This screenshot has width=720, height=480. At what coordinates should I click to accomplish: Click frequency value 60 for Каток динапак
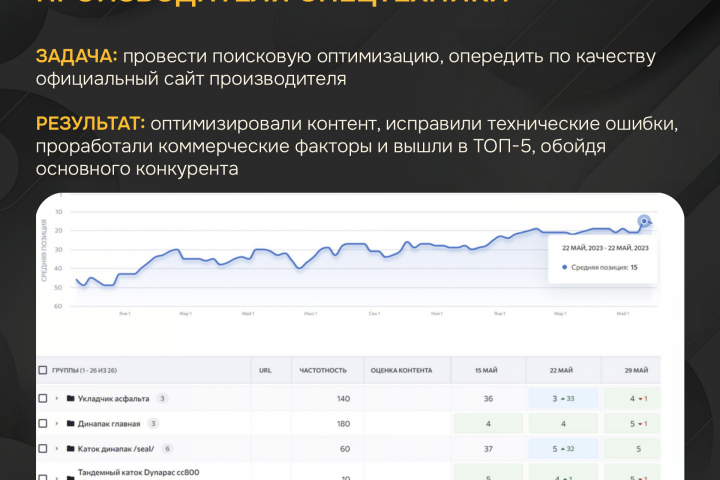tap(345, 449)
